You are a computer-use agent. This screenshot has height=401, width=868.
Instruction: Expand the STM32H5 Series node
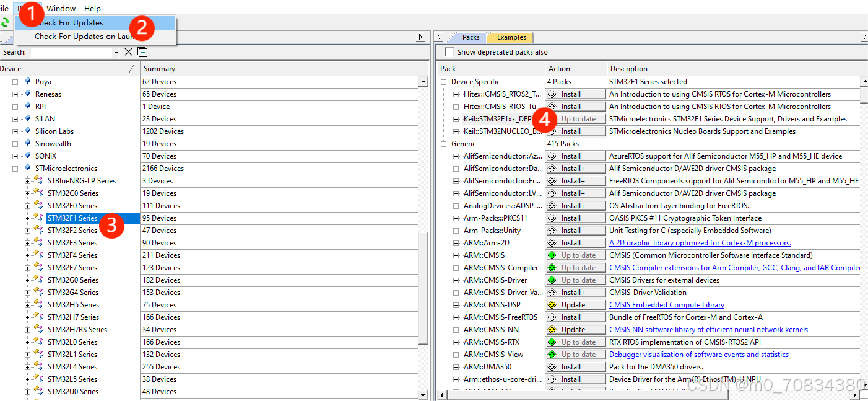(27, 305)
